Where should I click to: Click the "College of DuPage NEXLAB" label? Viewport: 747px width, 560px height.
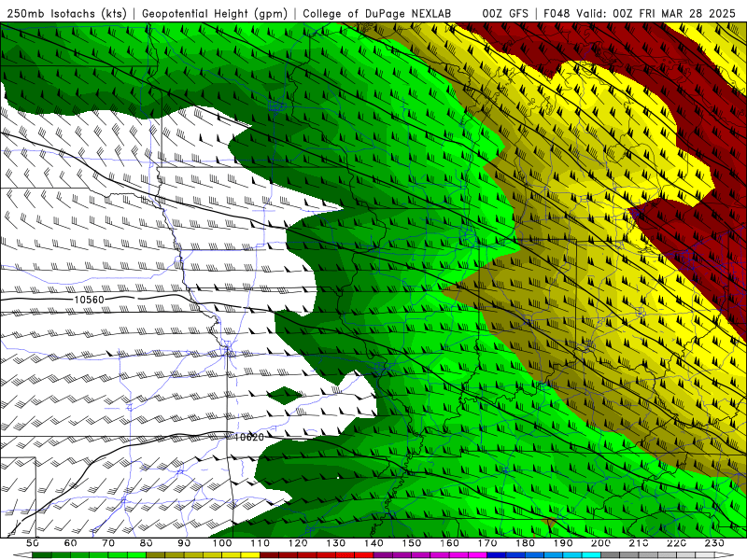tap(377, 13)
